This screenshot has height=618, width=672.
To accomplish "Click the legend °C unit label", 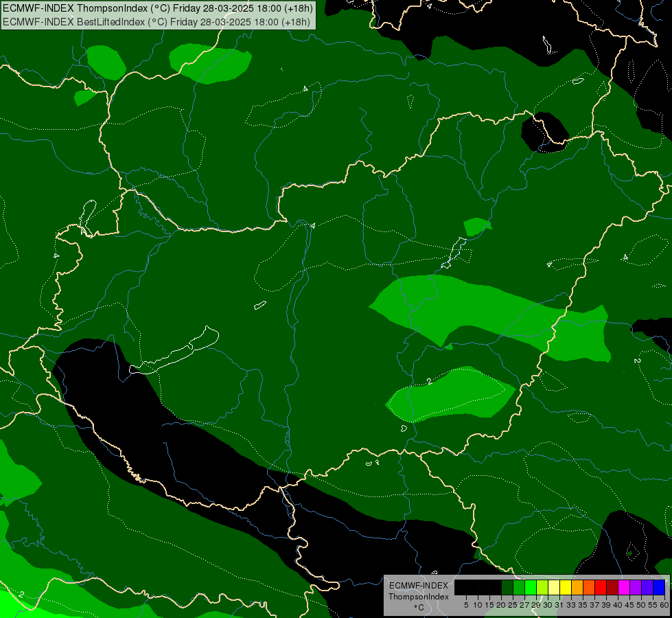I will [x=419, y=607].
